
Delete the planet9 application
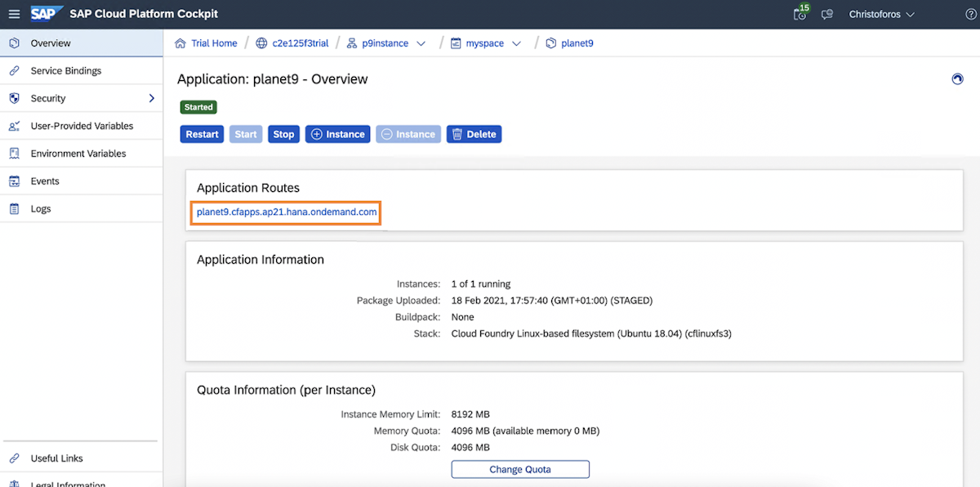474,134
